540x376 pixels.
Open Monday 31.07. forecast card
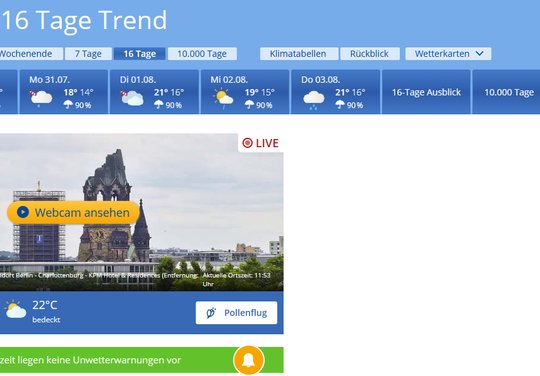pyautogui.click(x=64, y=92)
